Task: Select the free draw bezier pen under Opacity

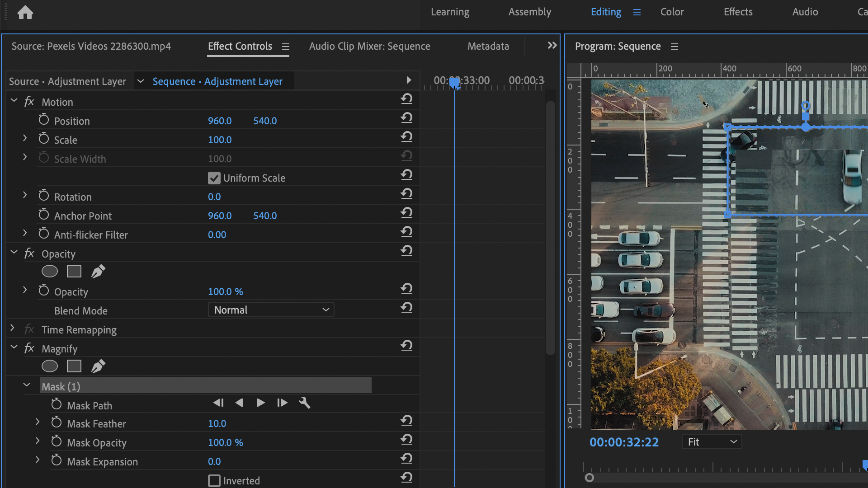Action: 98,271
